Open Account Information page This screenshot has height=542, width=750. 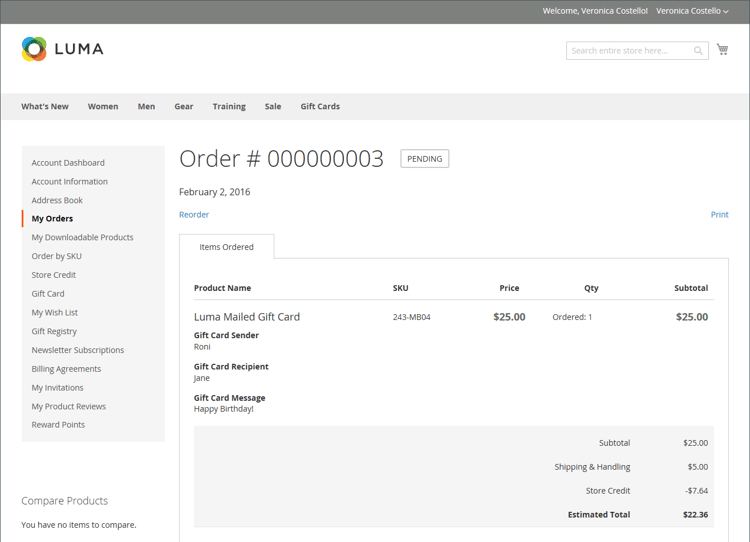pyautogui.click(x=70, y=181)
